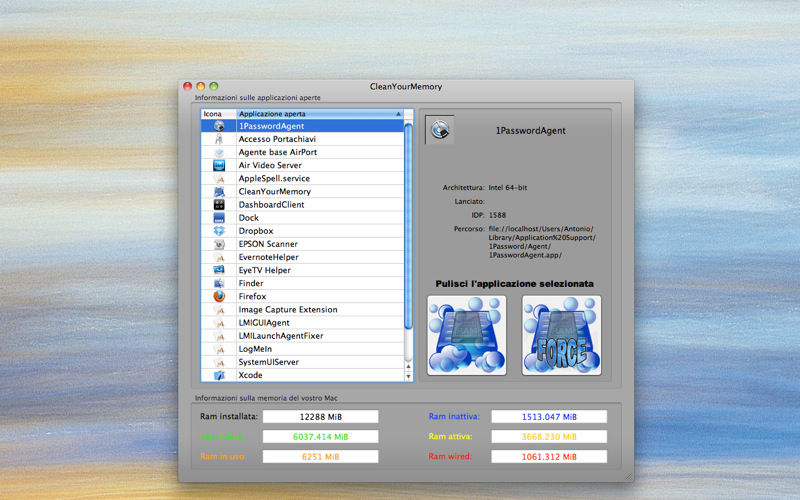Click the 1PasswordAgent row icon
The height and width of the screenshot is (500, 800).
[219, 126]
